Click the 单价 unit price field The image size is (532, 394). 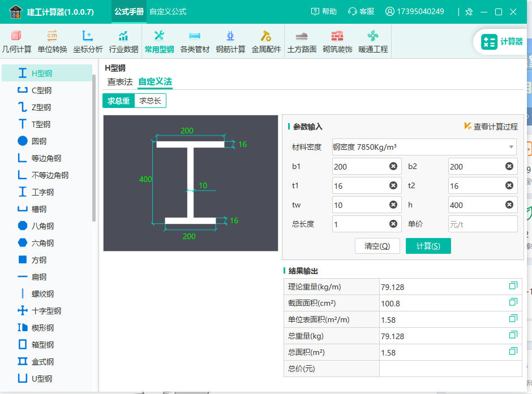click(x=483, y=224)
